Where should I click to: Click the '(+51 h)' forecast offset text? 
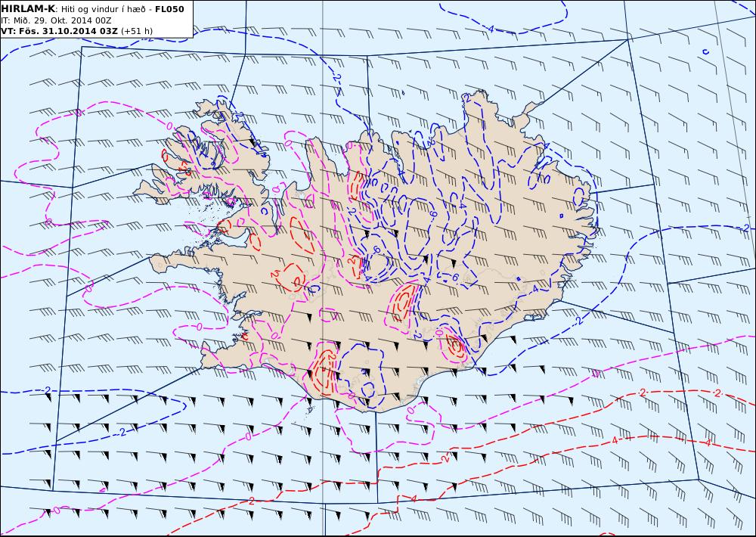tap(136, 31)
